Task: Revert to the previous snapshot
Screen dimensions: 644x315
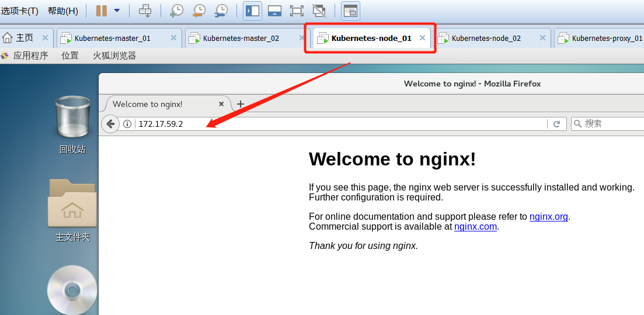Action: pos(199,11)
